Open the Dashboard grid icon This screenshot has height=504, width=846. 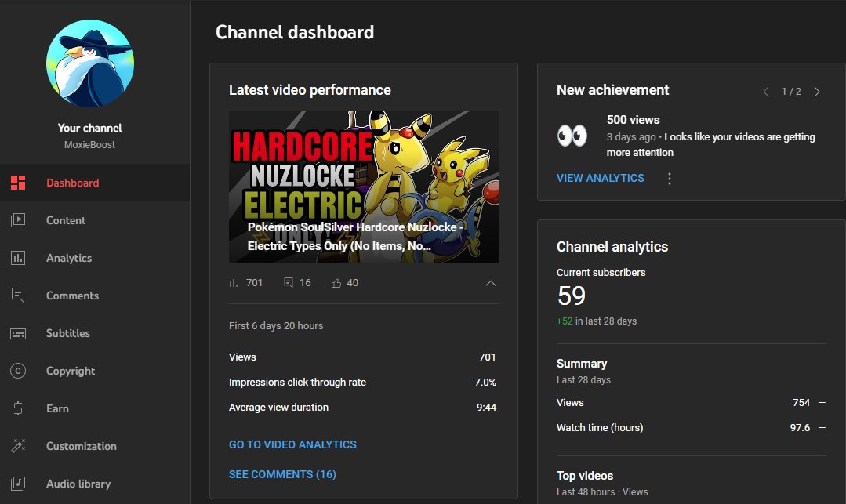18,183
